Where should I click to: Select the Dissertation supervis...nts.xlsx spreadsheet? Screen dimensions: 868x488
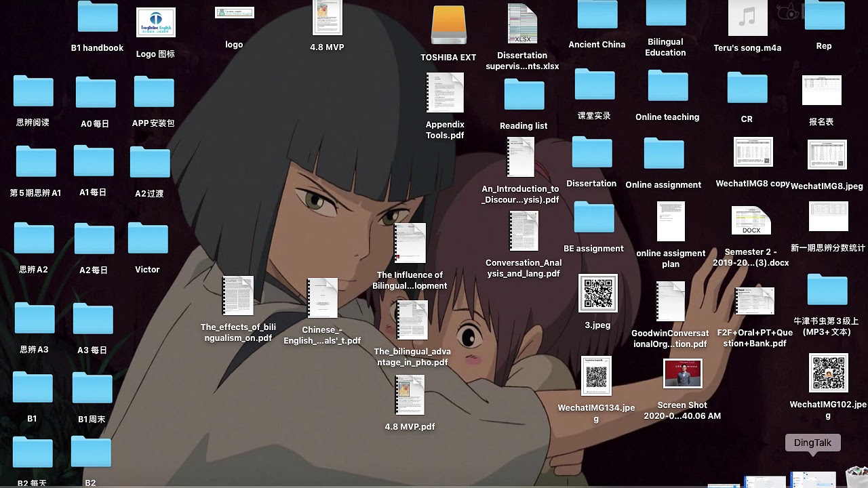pos(522,23)
